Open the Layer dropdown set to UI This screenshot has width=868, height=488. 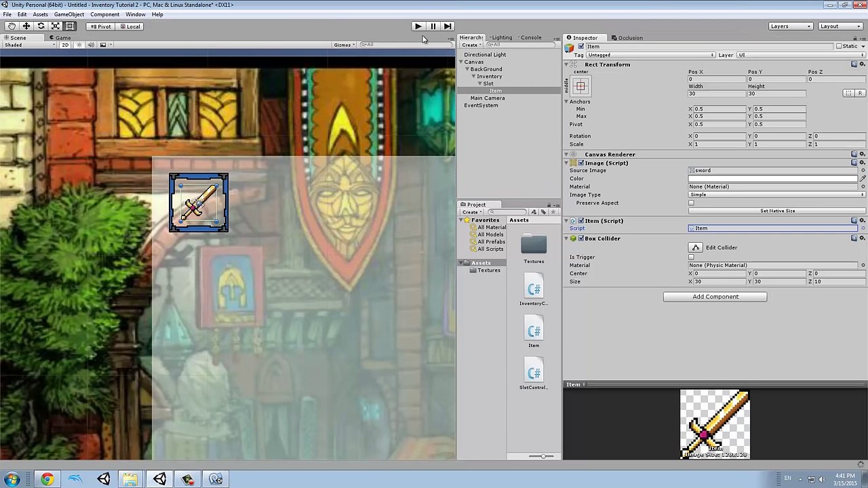(x=802, y=55)
